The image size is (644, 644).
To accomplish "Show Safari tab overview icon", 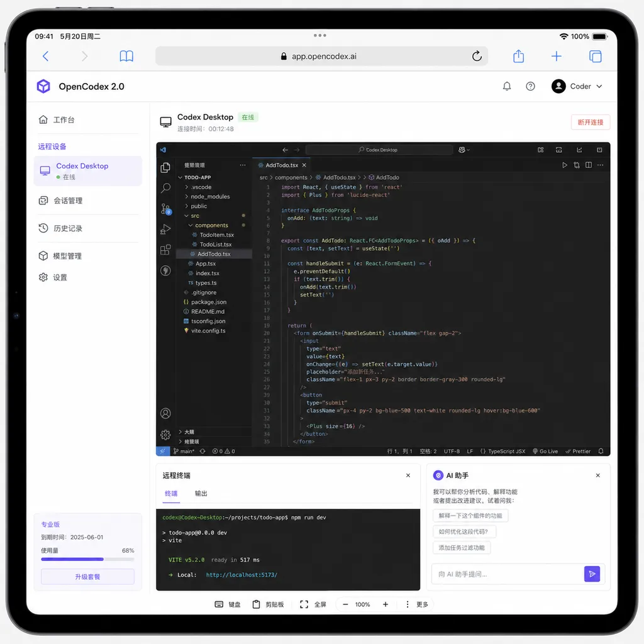I will 595,56.
